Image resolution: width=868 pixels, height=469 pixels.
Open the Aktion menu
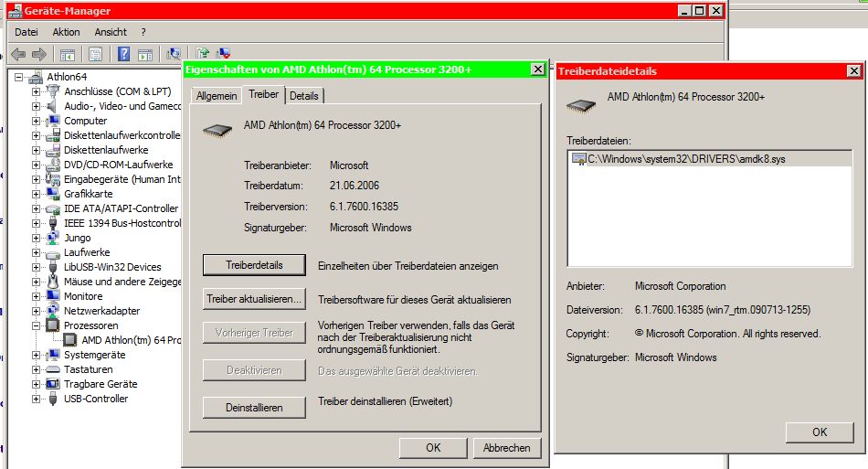[67, 32]
